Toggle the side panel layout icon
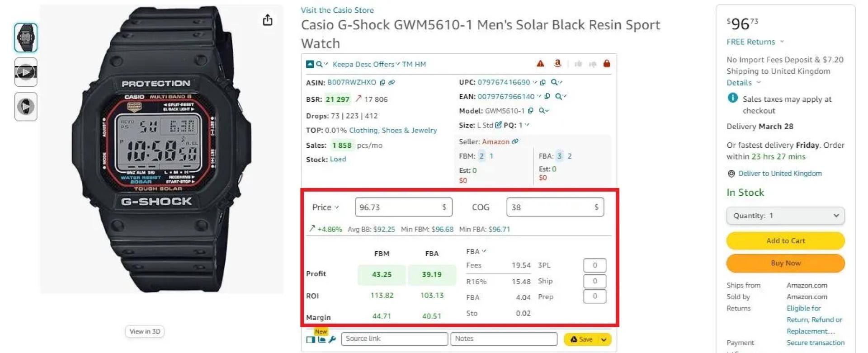Viewport: 868px width, 353px height. 310,339
